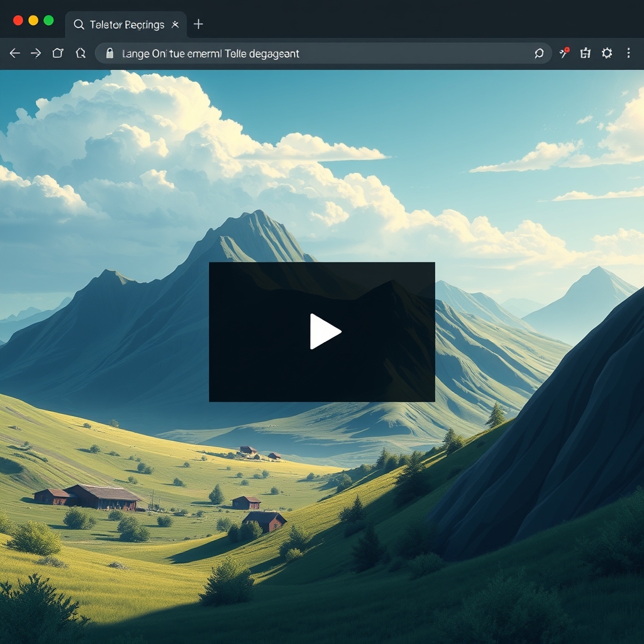644x644 pixels.
Task: Click the red close window button
Action: pyautogui.click(x=18, y=21)
